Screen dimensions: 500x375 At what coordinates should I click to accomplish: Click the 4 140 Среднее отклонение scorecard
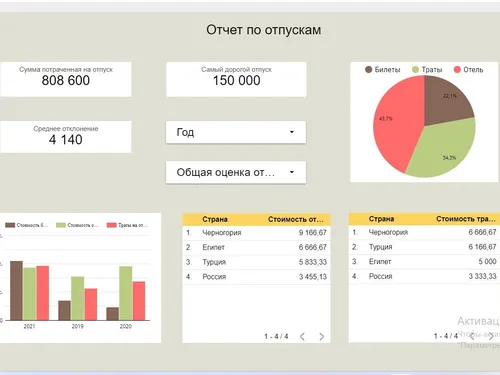click(x=66, y=137)
